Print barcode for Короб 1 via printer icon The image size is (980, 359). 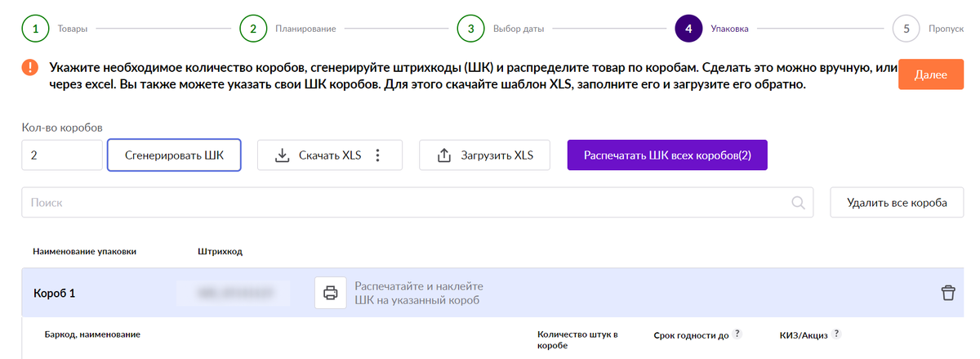pos(331,293)
